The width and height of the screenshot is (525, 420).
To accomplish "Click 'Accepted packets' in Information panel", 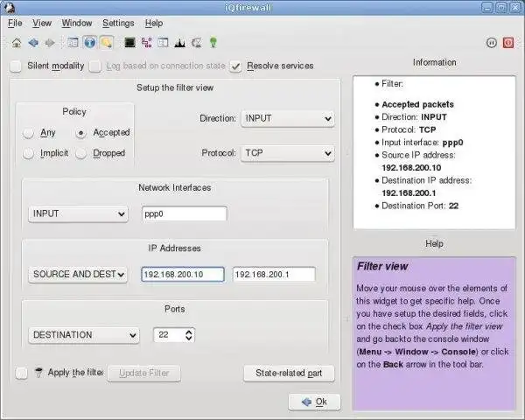I will point(417,104).
